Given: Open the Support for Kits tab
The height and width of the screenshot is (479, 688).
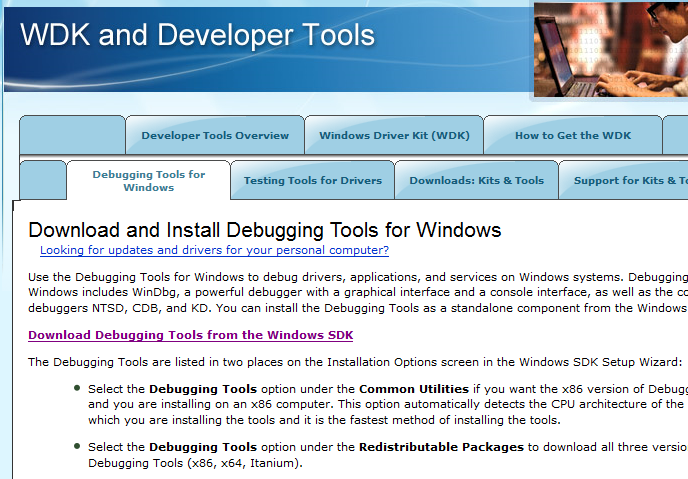Looking at the screenshot, I should click(x=624, y=180).
